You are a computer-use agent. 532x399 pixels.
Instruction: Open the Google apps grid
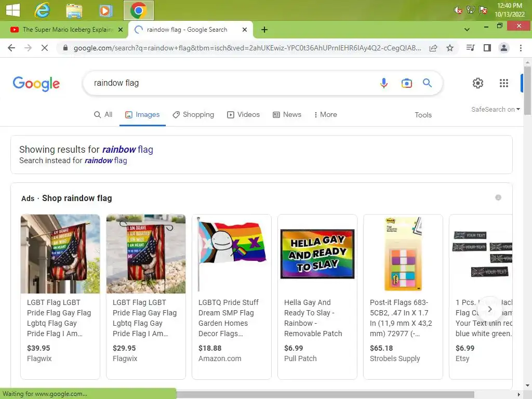[504, 83]
